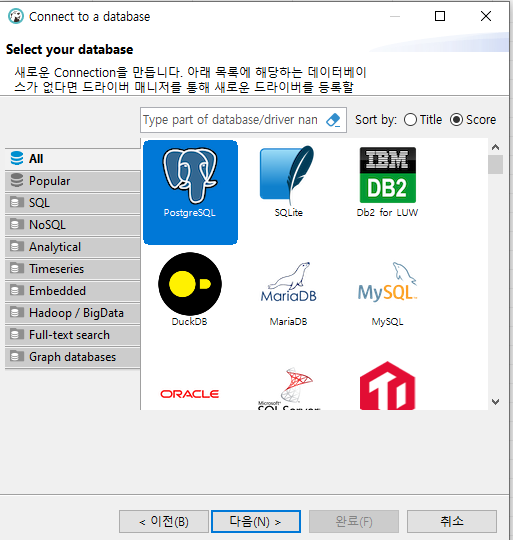Switch to the Analytical category
This screenshot has height=540, width=513.
[73, 247]
